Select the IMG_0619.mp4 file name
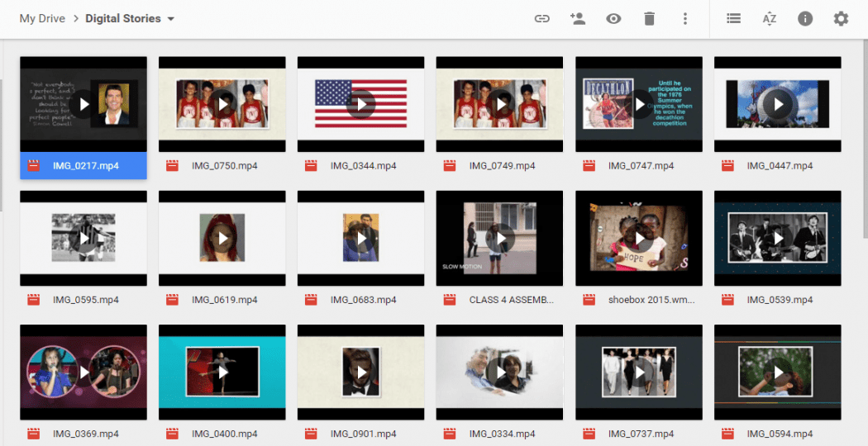Screen dimensions: 868x446 point(224,300)
